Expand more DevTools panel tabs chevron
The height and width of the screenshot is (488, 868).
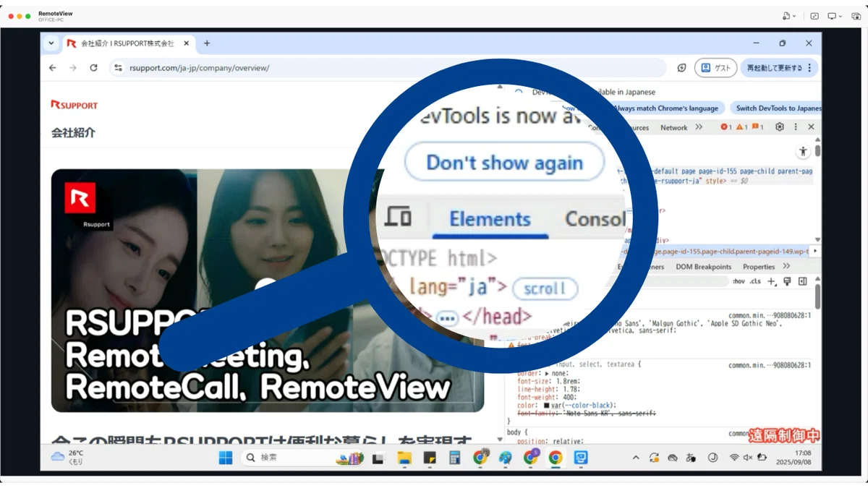pos(699,127)
